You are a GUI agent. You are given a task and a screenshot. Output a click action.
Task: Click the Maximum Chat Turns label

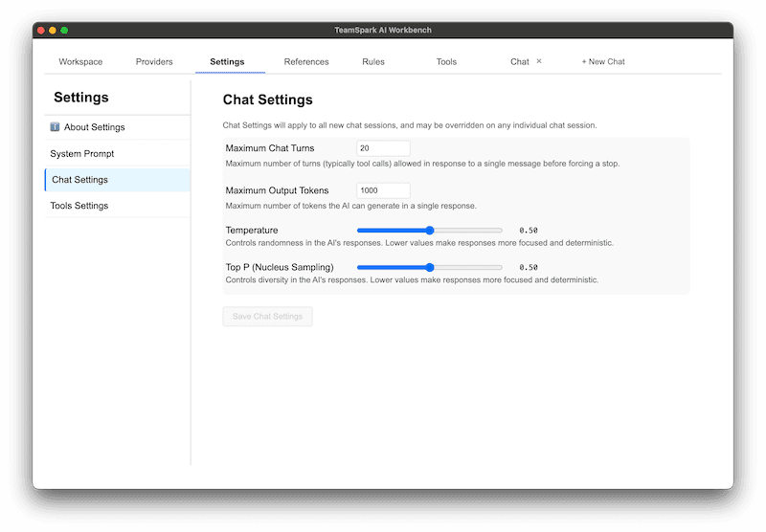(270, 148)
